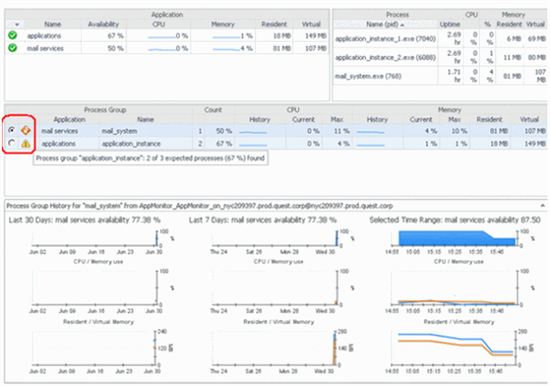
Task: Click the Process Group History panel title
Action: (200, 206)
